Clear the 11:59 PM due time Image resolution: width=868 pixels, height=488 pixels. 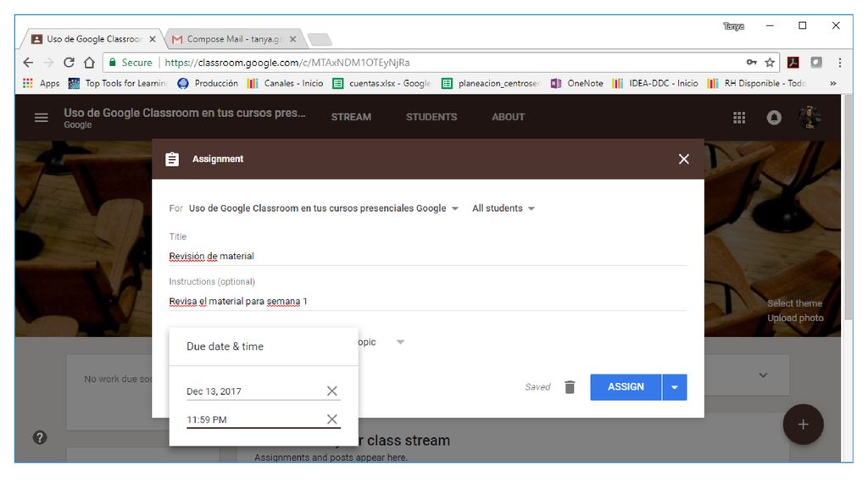(x=331, y=419)
